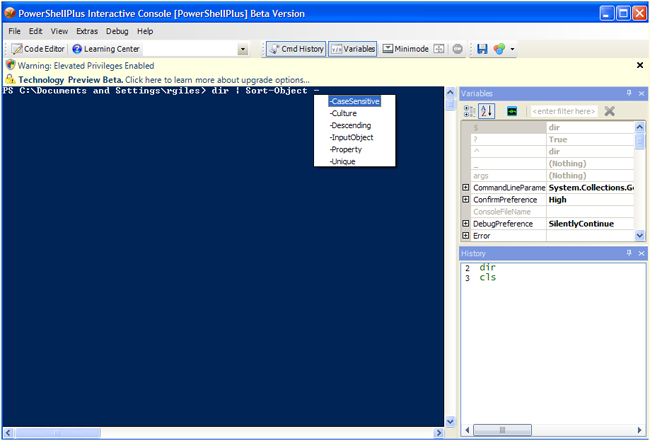Switch to Minimode

[x=405, y=49]
